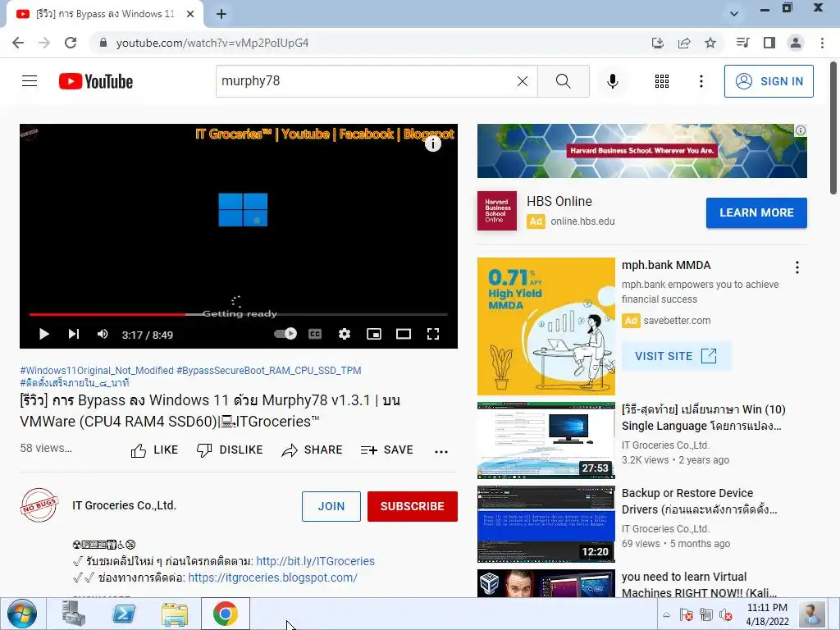Save video to playlist

pos(387,450)
